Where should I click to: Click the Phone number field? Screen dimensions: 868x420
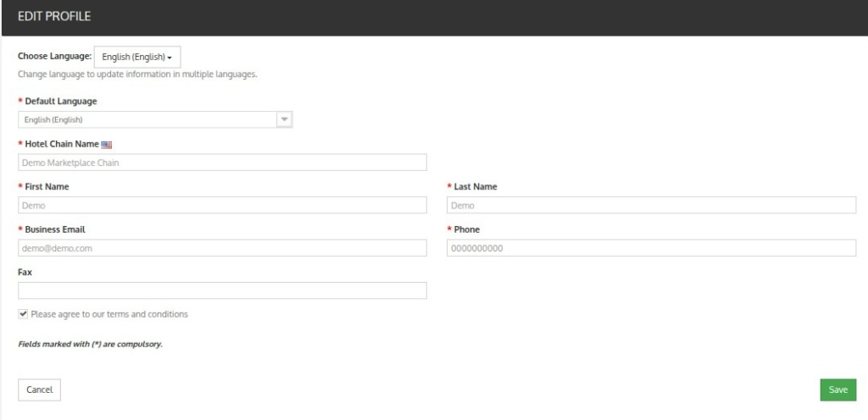click(x=652, y=248)
